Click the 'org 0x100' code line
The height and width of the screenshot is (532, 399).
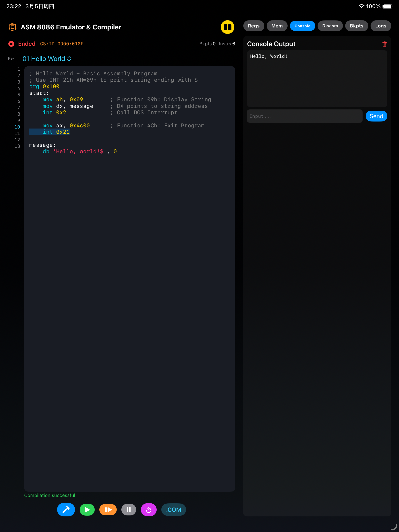point(44,86)
